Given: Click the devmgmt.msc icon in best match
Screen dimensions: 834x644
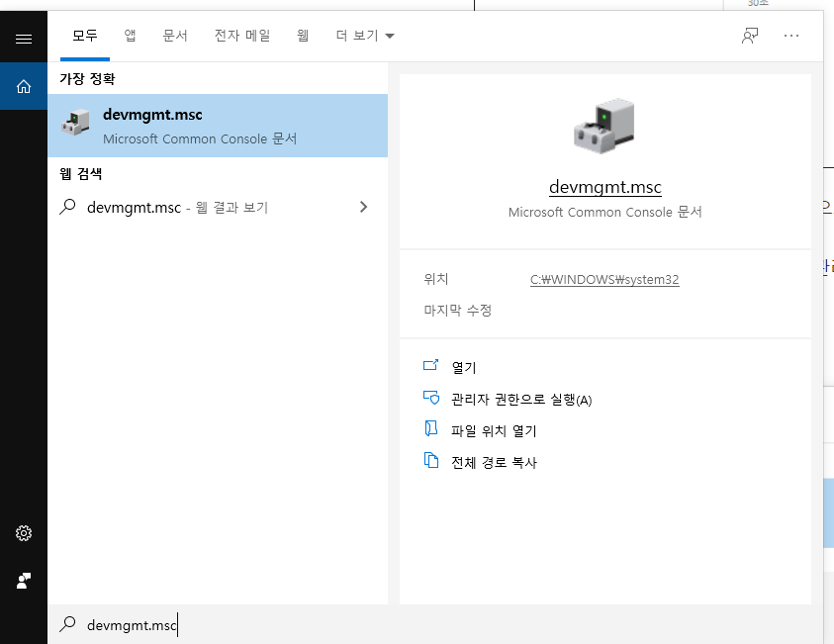Looking at the screenshot, I should pyautogui.click(x=75, y=123).
